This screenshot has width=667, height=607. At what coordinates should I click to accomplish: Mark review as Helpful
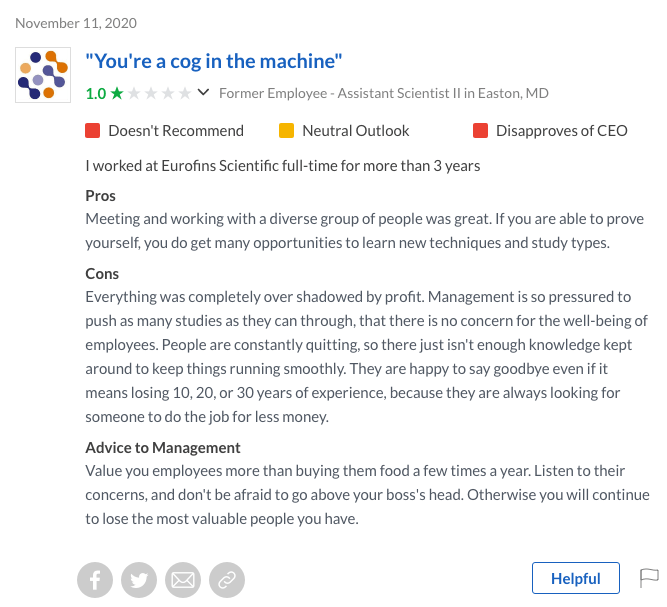576,578
